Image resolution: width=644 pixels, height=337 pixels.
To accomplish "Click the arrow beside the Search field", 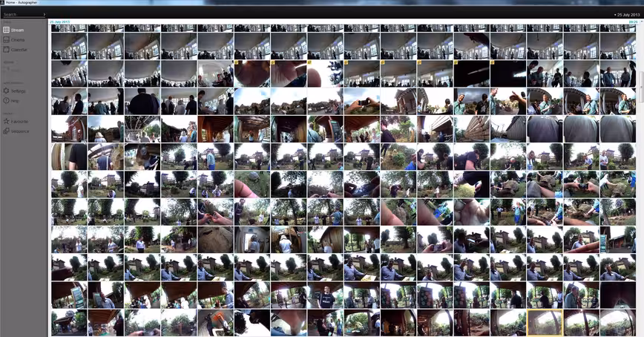I will point(45,14).
